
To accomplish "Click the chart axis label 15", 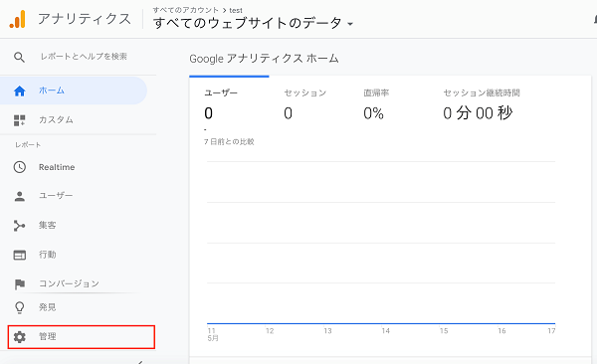I will click(444, 331).
